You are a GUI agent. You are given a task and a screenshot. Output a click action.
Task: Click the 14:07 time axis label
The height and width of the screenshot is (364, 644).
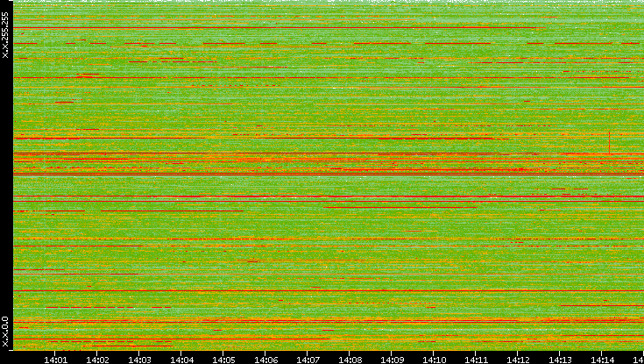[308, 360]
